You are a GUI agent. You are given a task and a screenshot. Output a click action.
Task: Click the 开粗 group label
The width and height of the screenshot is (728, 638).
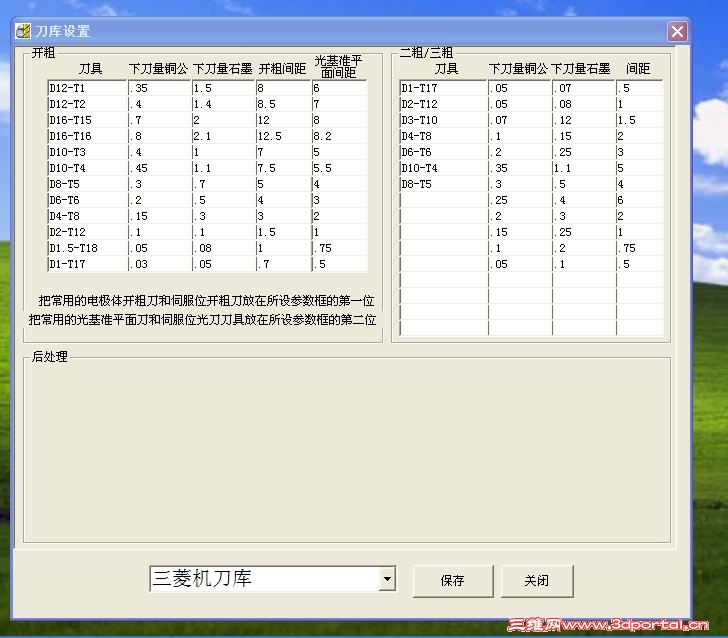pos(43,53)
